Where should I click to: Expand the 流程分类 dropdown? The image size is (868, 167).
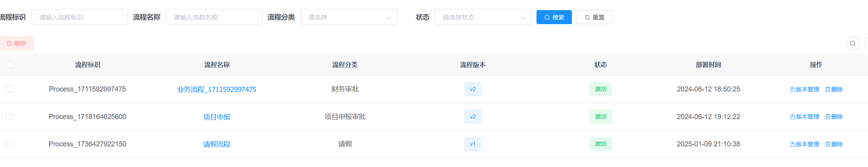[349, 17]
